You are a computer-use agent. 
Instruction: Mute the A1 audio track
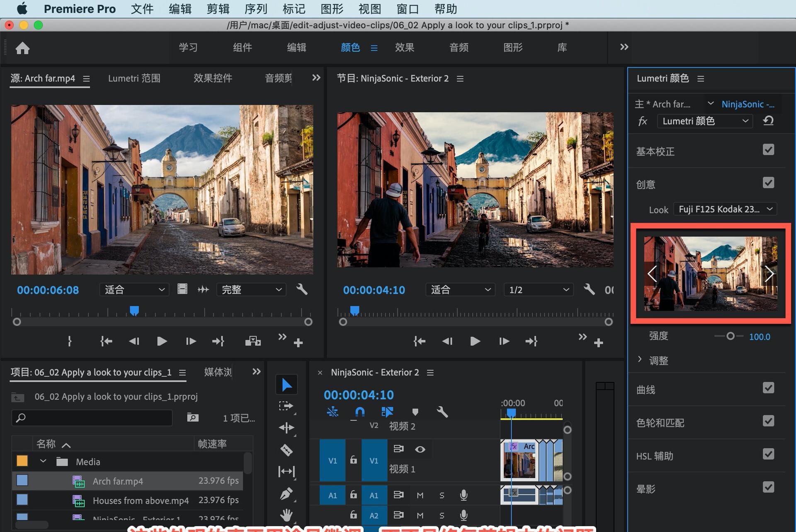click(420, 495)
